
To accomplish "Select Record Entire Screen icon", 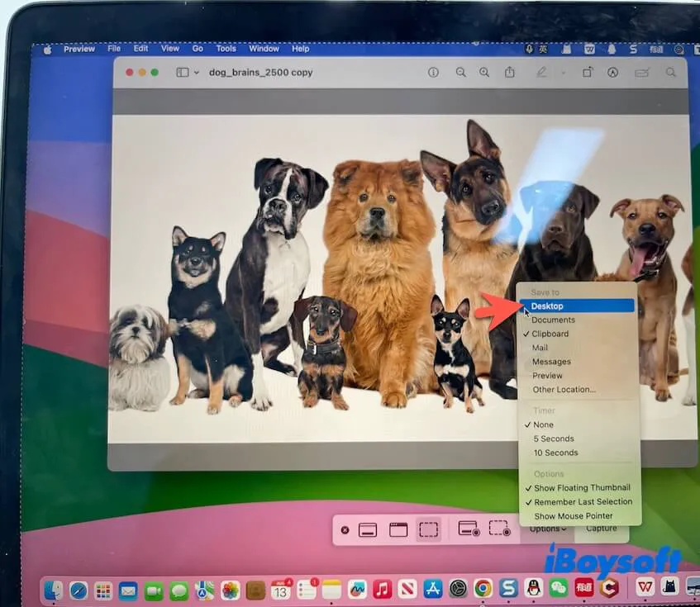I will [469, 529].
